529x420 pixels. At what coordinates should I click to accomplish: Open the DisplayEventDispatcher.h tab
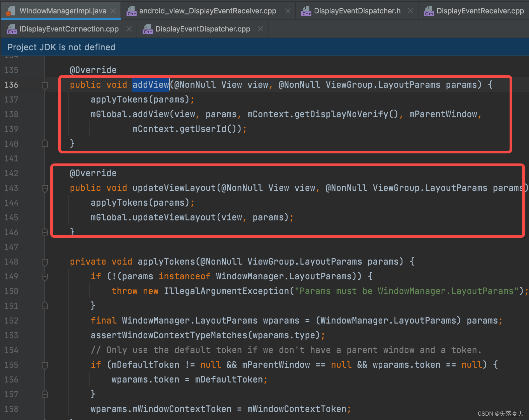[357, 11]
